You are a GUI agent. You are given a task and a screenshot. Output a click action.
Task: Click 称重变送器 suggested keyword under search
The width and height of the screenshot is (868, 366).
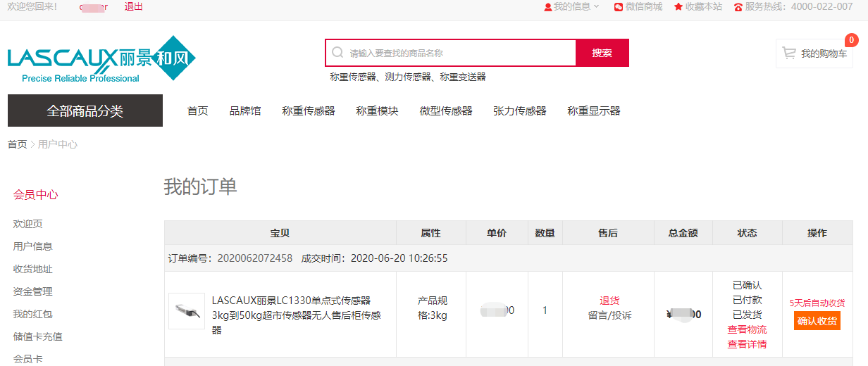click(463, 77)
